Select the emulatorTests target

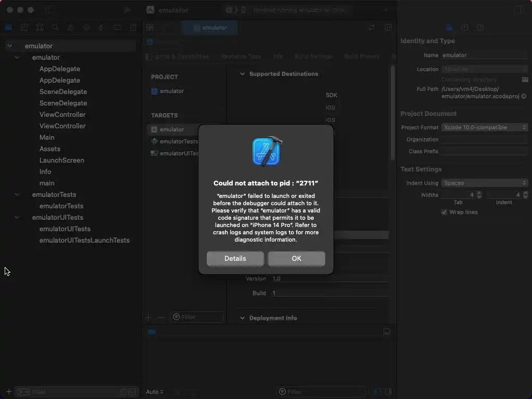pos(175,141)
